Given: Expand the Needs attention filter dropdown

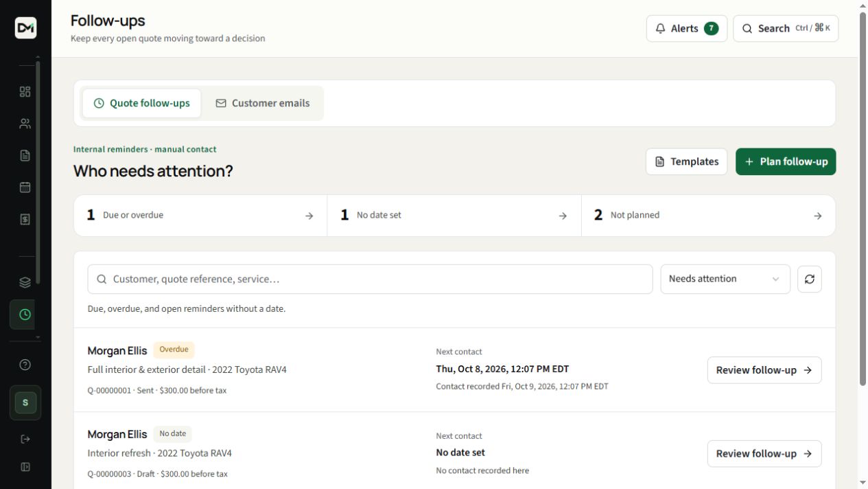Looking at the screenshot, I should pyautogui.click(x=725, y=279).
